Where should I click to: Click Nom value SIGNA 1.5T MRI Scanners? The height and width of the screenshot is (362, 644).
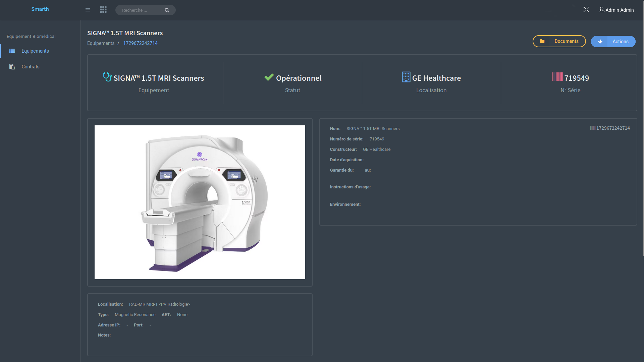pyautogui.click(x=373, y=129)
